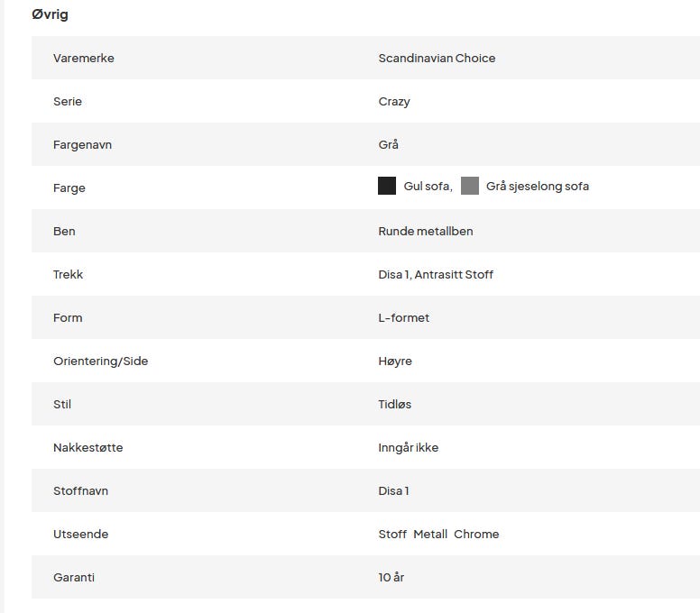Click the Metall value in Utseende row
Screen dimensions: 700x613
click(430, 535)
